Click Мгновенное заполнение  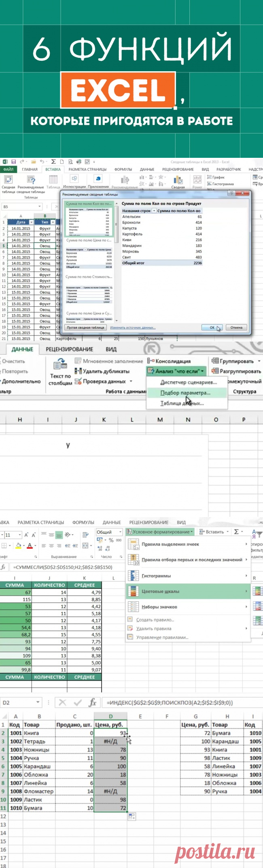109,361
